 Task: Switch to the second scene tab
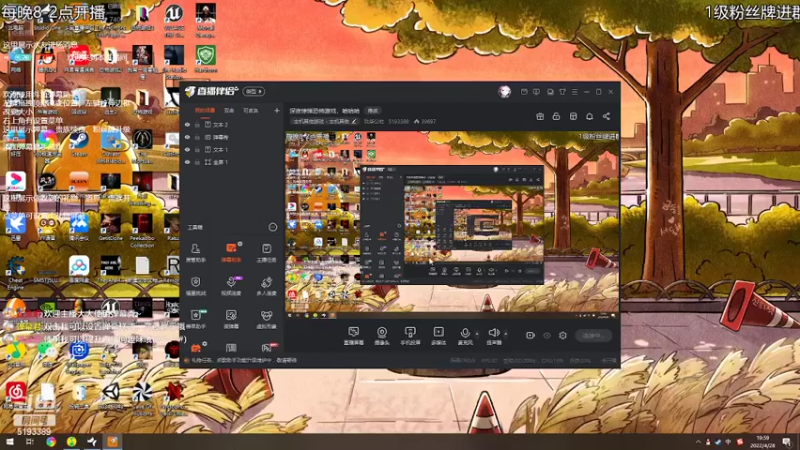click(229, 110)
